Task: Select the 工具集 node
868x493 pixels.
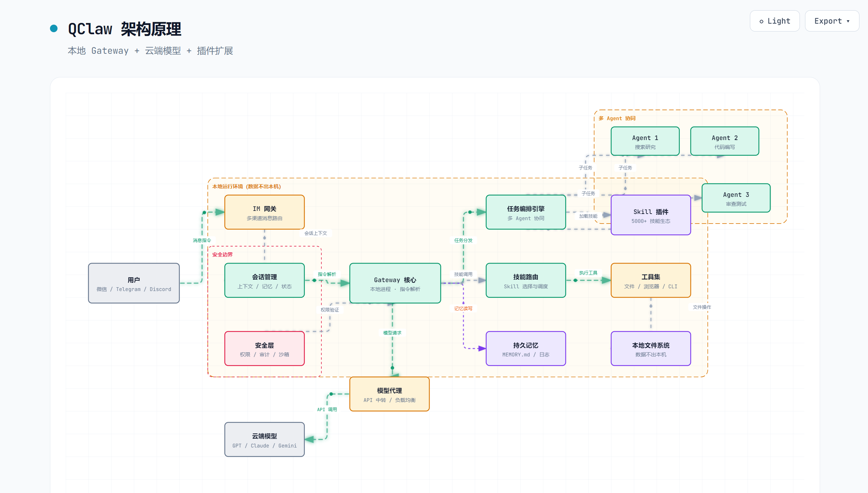Action: click(x=651, y=280)
